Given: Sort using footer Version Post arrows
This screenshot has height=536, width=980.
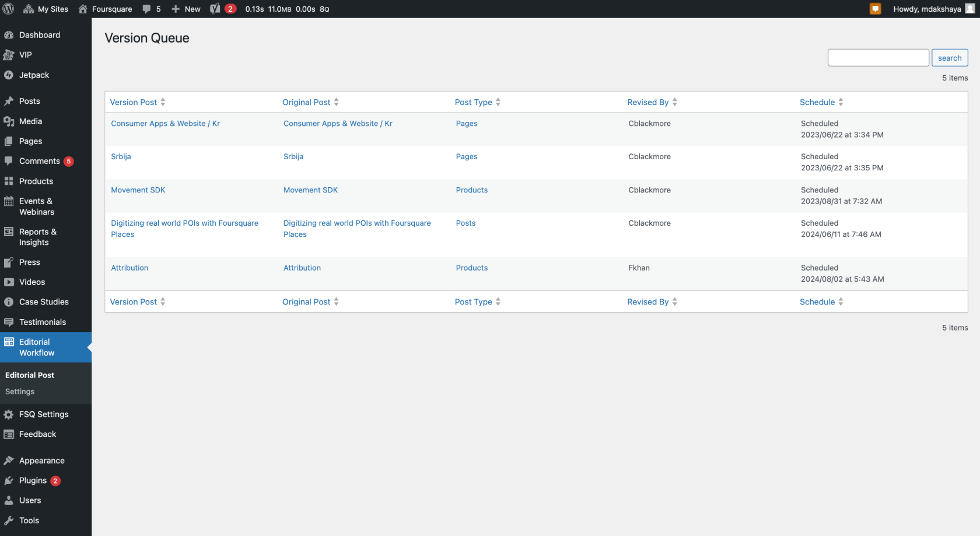Looking at the screenshot, I should pos(163,302).
